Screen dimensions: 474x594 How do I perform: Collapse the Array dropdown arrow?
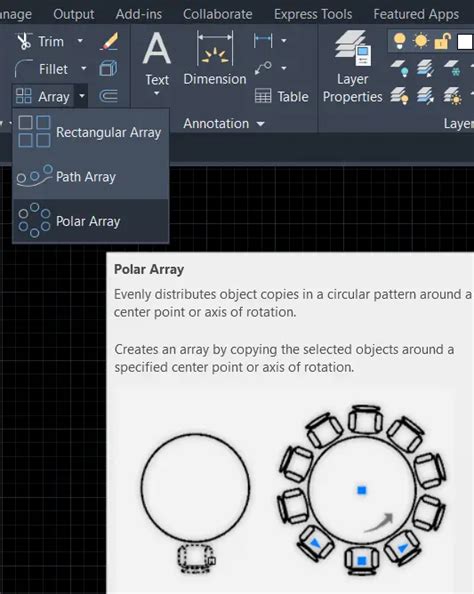pos(82,96)
